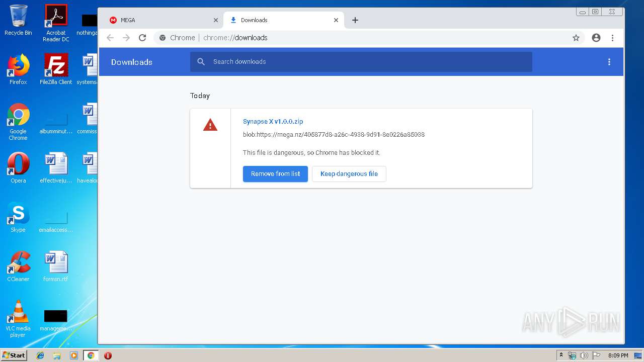Open Windows Explorer from the taskbar
Screen dimensions: 644x362
pyautogui.click(x=57, y=355)
